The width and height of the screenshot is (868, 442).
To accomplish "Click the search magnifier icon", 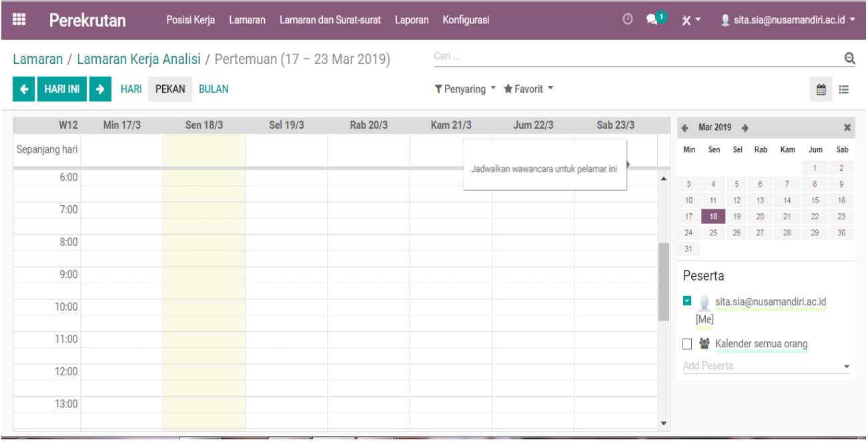I will (x=849, y=58).
